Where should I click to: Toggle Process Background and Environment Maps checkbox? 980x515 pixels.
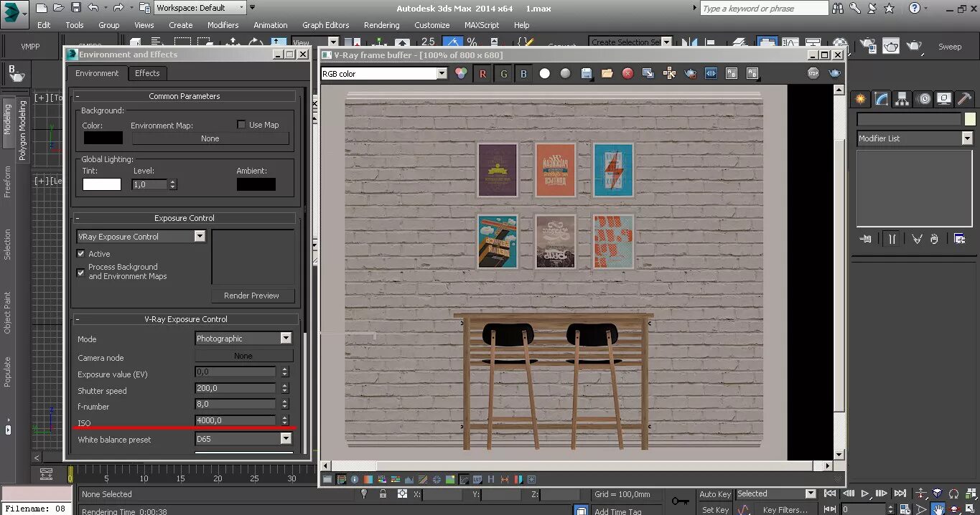coord(81,272)
